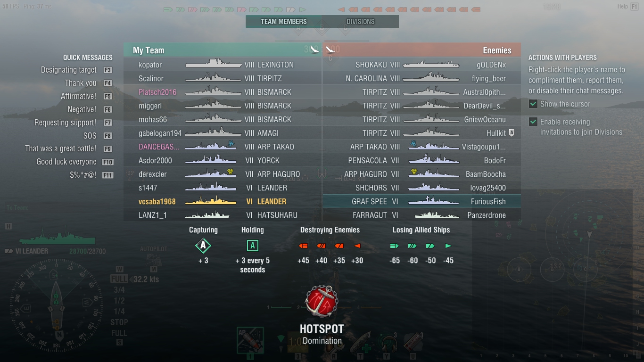Click the Shokaku carrier silhouette icon
The image size is (644, 362).
[431, 65]
